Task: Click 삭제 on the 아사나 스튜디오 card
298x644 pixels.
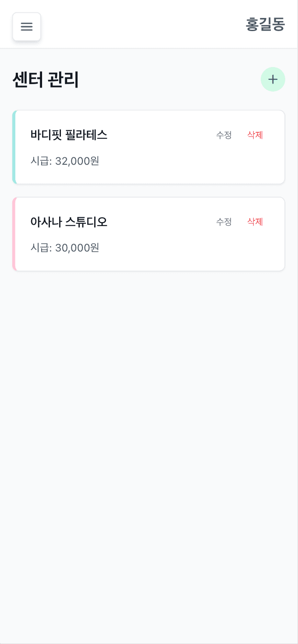Action: [255, 222]
